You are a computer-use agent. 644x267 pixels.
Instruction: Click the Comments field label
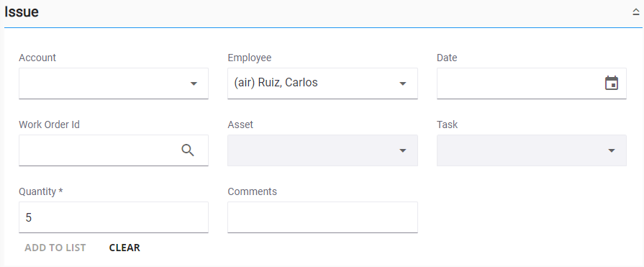click(x=252, y=191)
